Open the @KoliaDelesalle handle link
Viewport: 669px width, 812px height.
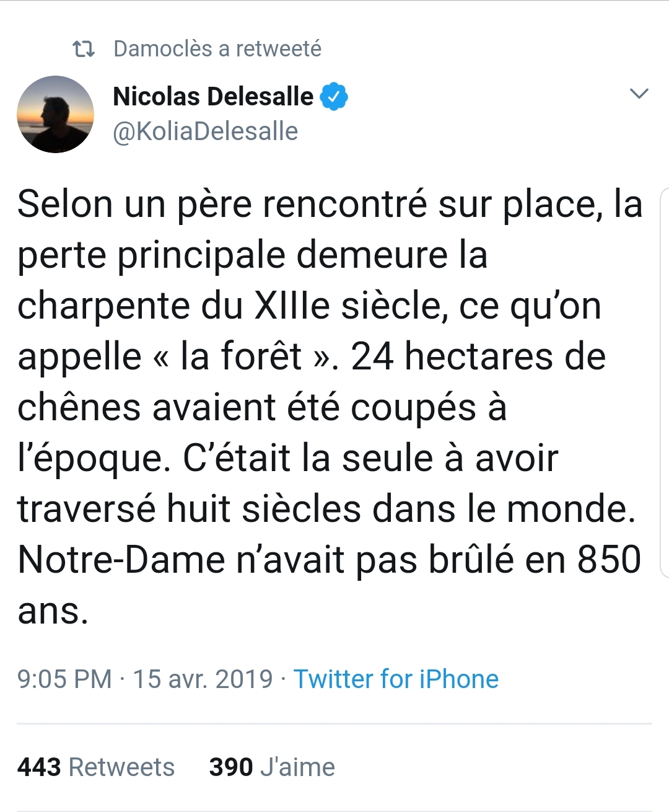pyautogui.click(x=205, y=131)
